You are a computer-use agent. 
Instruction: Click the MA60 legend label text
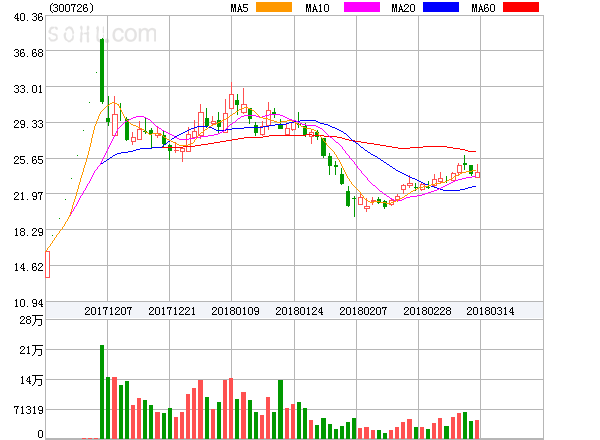coord(483,8)
